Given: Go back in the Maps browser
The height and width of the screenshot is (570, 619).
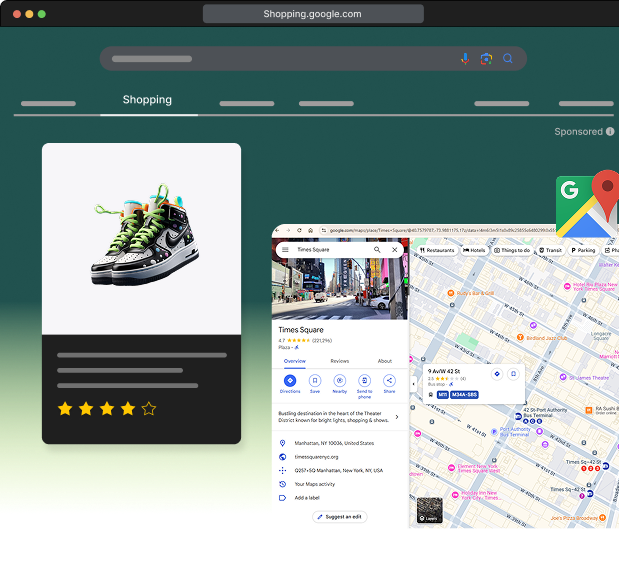Looking at the screenshot, I should 278,230.
